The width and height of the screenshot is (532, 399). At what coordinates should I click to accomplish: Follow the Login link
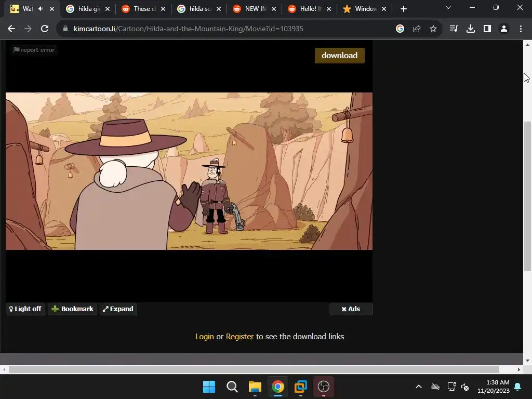pos(205,337)
